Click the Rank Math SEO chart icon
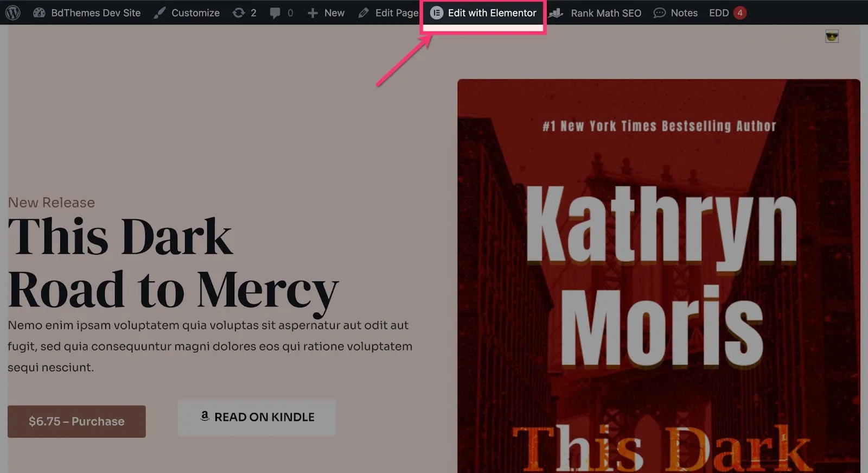868x473 pixels. (x=556, y=12)
